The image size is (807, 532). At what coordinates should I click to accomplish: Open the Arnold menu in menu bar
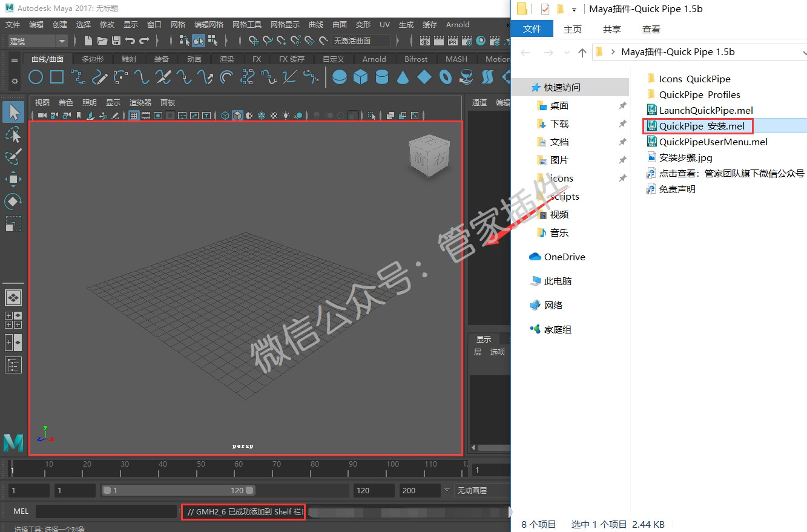click(458, 25)
